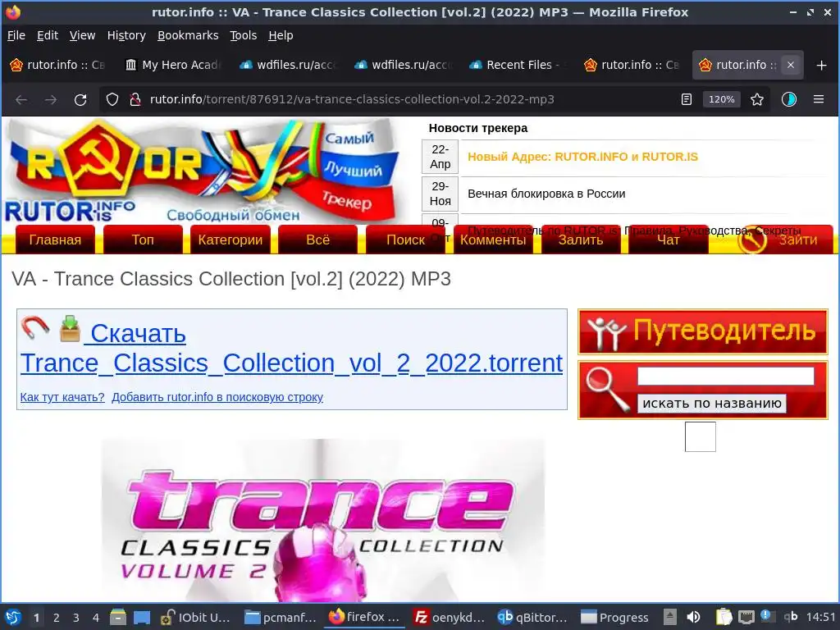Open Firefox hamburger application menu
840x630 pixels.
(819, 99)
